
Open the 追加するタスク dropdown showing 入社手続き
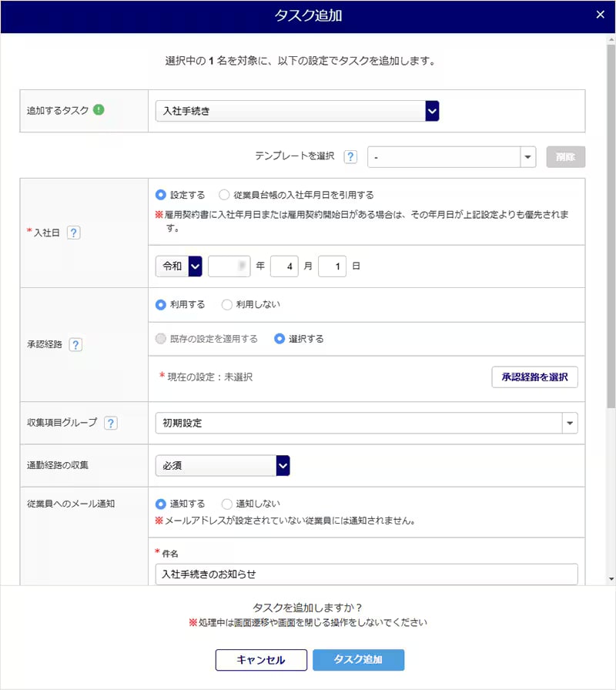(x=296, y=111)
